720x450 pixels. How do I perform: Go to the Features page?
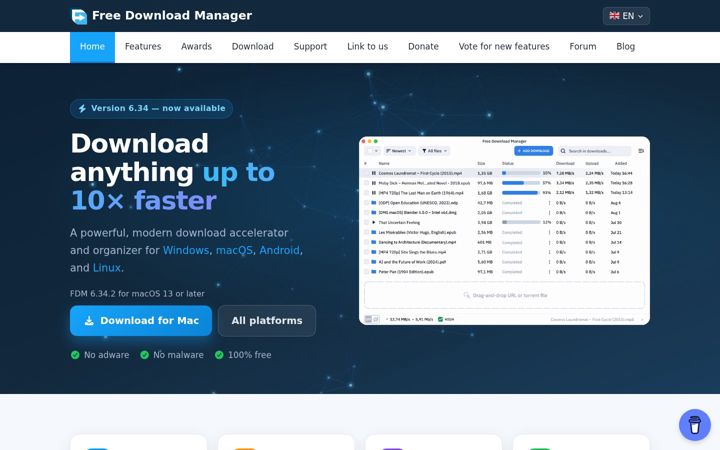[x=143, y=47]
